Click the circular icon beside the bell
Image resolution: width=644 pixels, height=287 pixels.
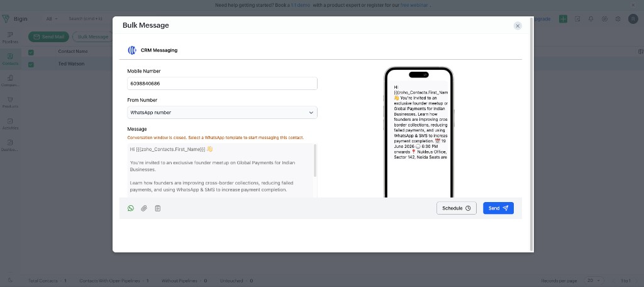pos(604,19)
